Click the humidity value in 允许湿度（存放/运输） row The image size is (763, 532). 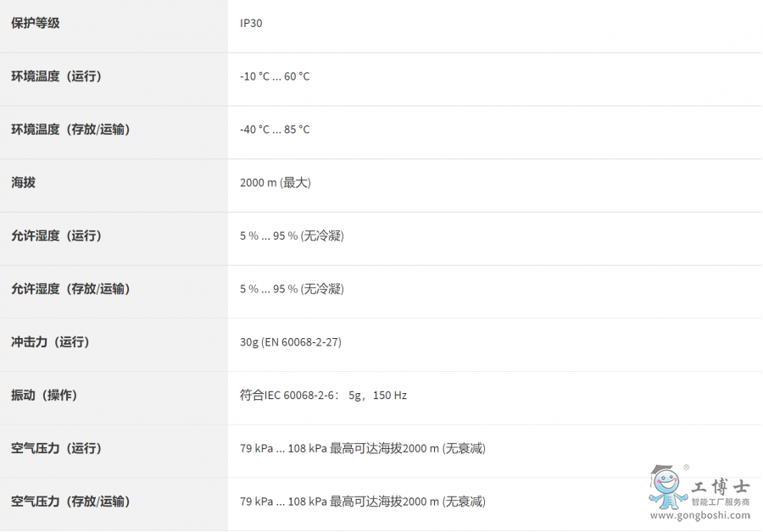coord(292,289)
